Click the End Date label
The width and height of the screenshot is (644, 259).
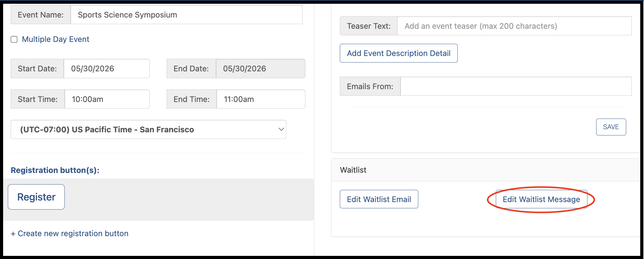click(x=191, y=69)
